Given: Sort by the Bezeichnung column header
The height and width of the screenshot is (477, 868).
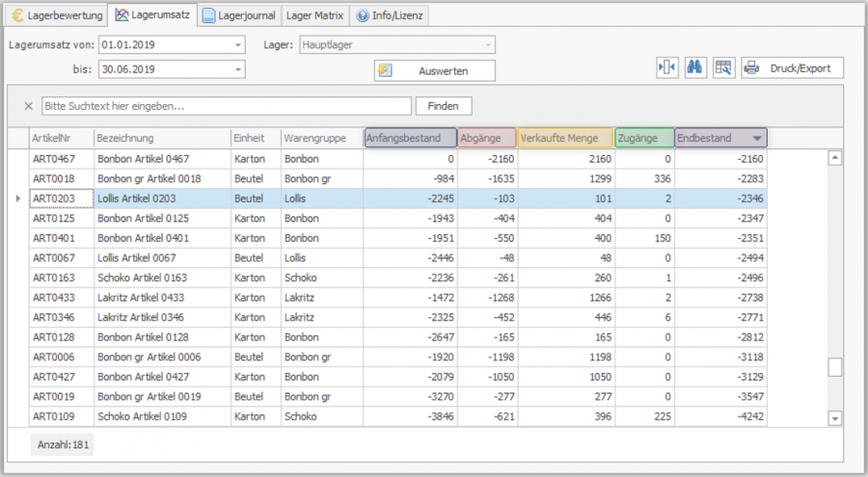Looking at the screenshot, I should (162, 139).
